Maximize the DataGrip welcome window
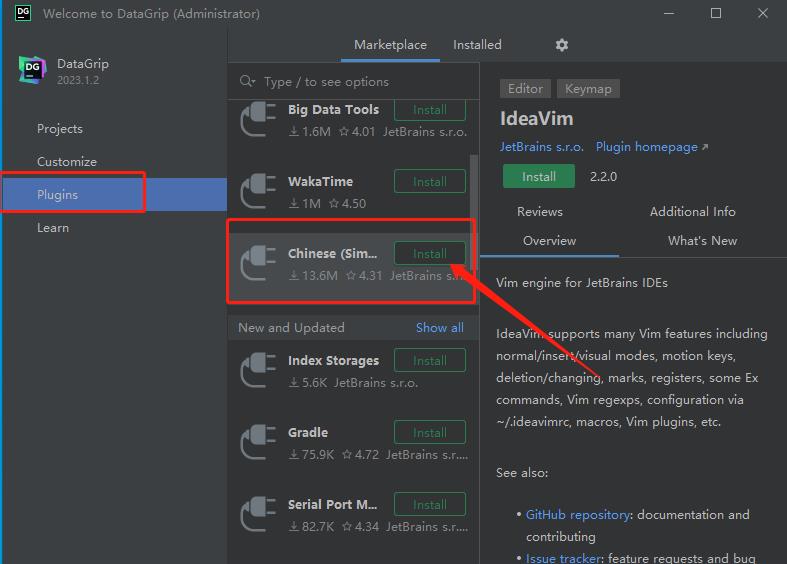 click(716, 13)
